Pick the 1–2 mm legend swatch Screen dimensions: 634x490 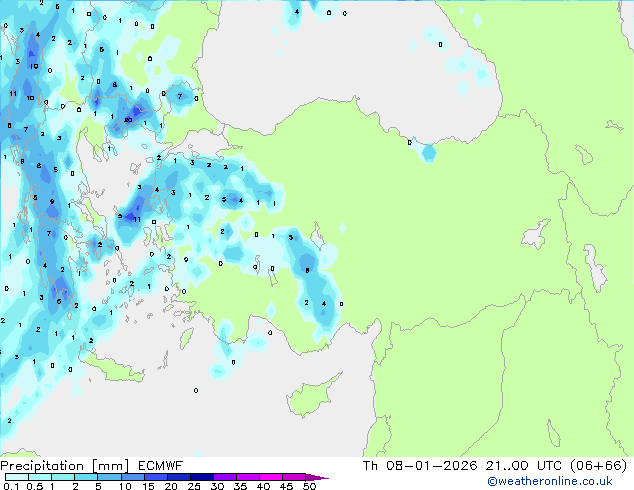[63, 477]
